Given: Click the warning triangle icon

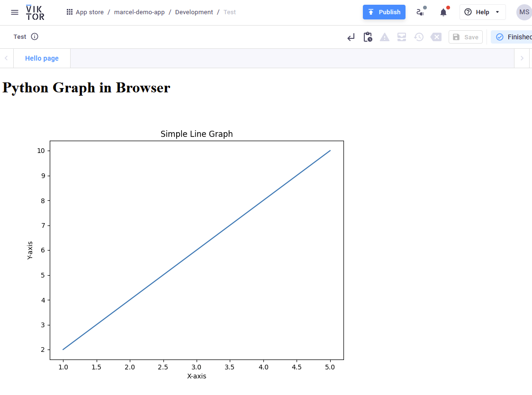Looking at the screenshot, I should pos(385,37).
